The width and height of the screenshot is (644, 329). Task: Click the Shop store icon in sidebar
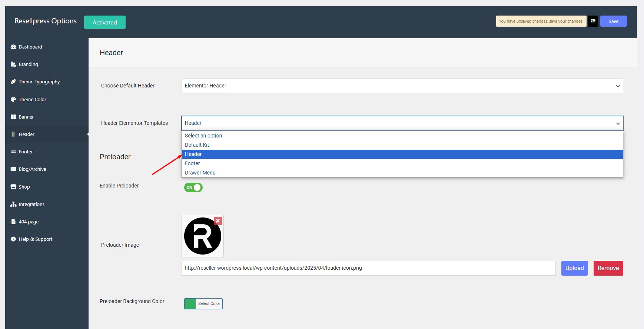(x=13, y=187)
